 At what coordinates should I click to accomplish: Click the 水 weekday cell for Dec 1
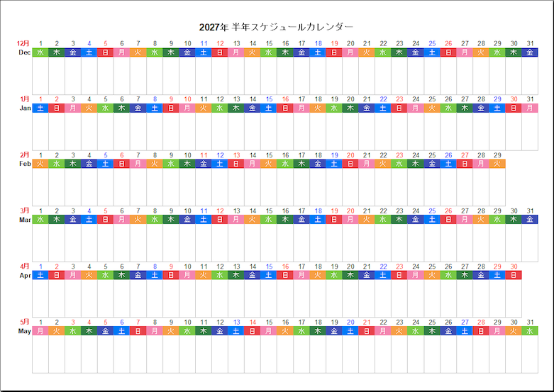tap(40, 52)
